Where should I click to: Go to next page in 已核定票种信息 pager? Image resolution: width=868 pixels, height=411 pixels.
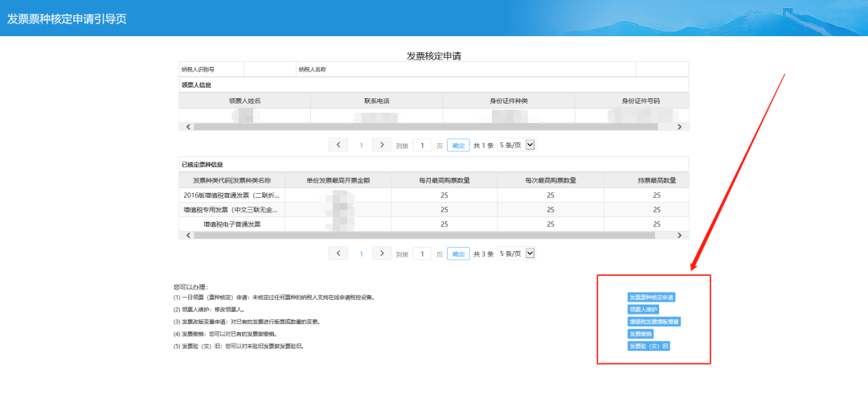382,253
